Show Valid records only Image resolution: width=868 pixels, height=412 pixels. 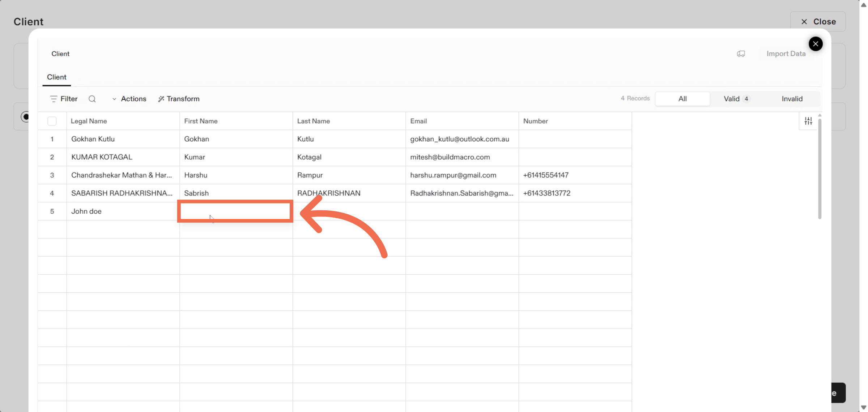(736, 99)
